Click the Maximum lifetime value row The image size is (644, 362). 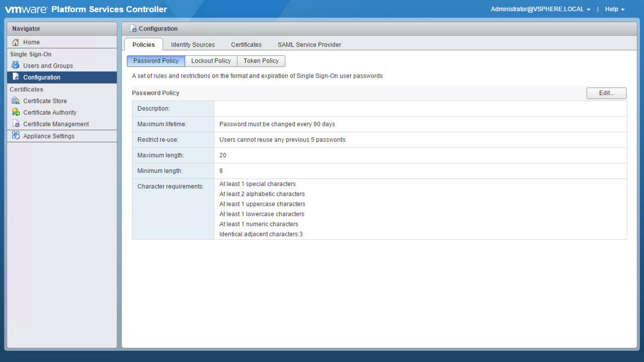[420, 124]
